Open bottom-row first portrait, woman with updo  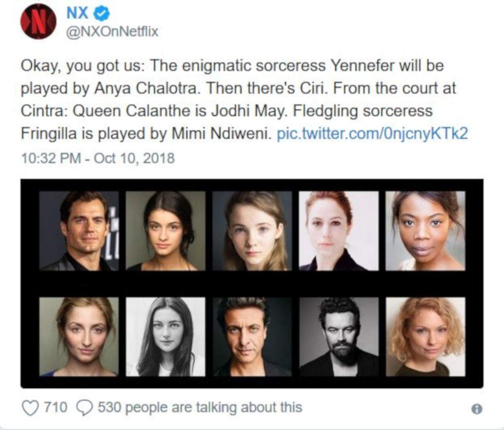click(x=79, y=337)
